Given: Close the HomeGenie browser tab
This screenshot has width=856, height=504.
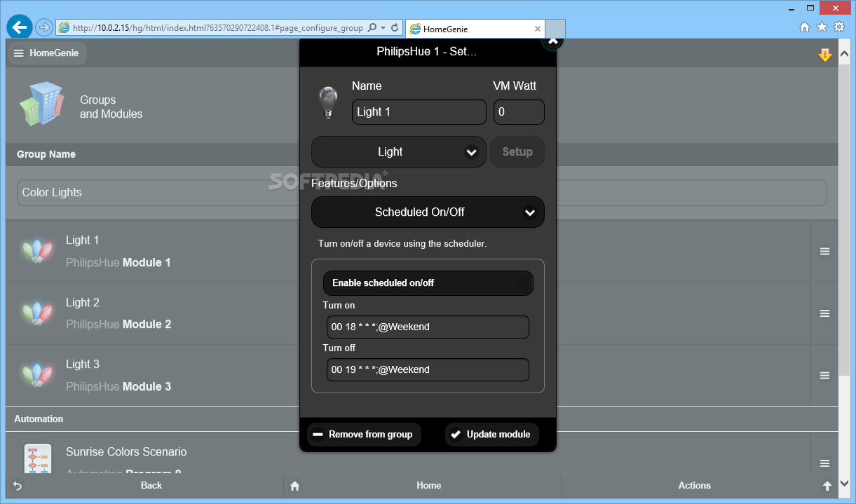Looking at the screenshot, I should coord(538,29).
